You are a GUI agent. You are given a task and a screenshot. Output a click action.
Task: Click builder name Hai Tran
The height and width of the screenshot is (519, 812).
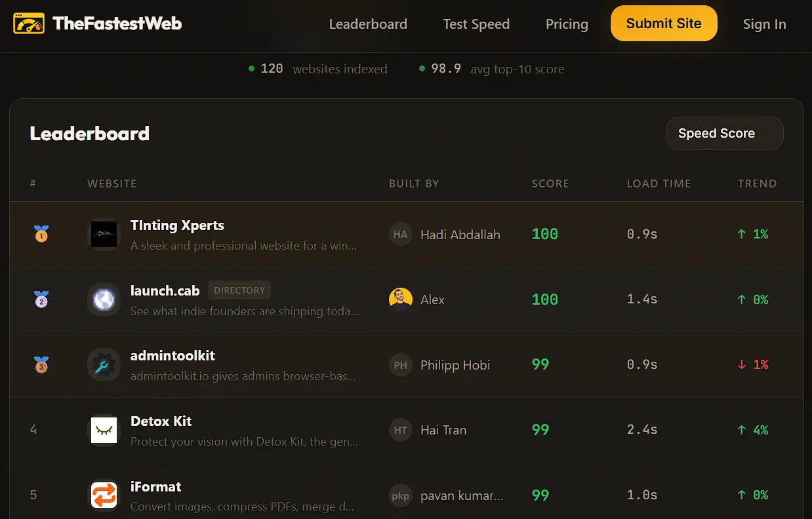[443, 431]
